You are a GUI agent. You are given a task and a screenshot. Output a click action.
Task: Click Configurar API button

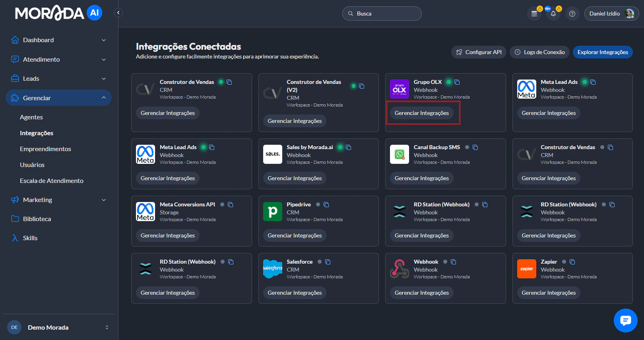(479, 52)
